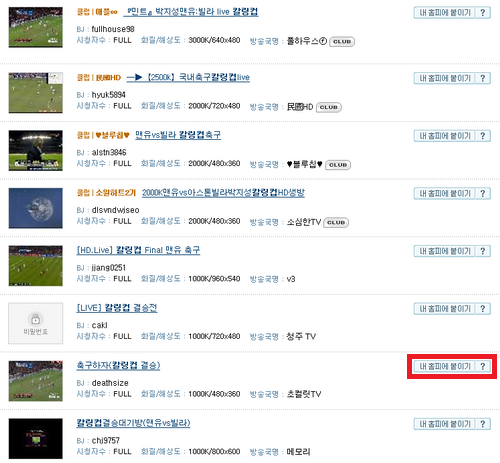Screen dimensions: 500x463
Task: Click 내 홈피에 붙이기 for alstn3846's stream
Action: [444, 136]
